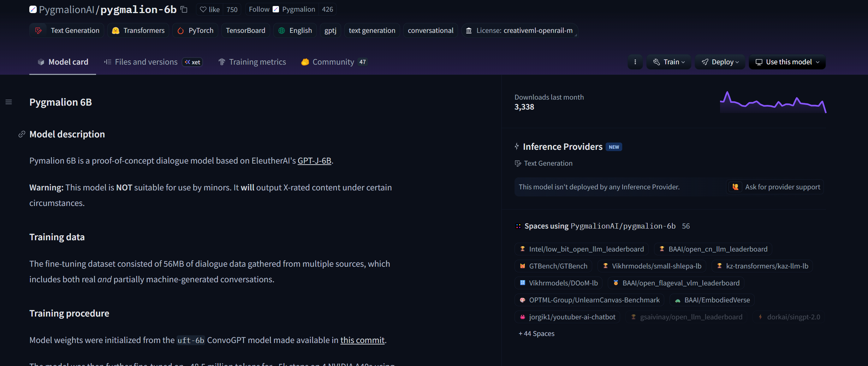Open the table of contents hamburger icon

click(x=9, y=102)
